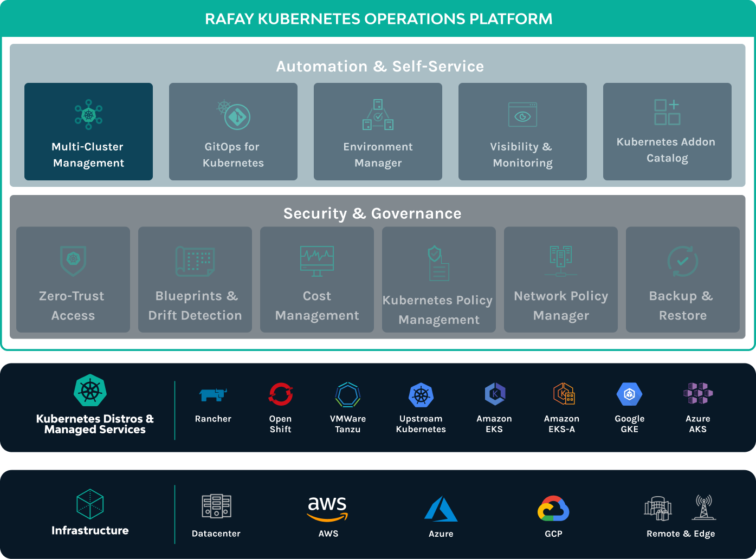Click the Network Policy Manager icon
This screenshot has height=559, width=756.
pyautogui.click(x=561, y=261)
